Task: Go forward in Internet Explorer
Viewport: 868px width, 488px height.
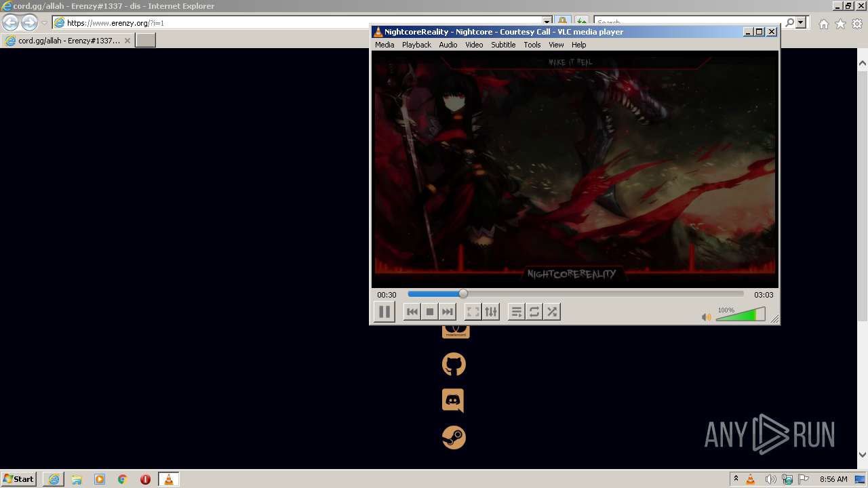Action: click(29, 22)
